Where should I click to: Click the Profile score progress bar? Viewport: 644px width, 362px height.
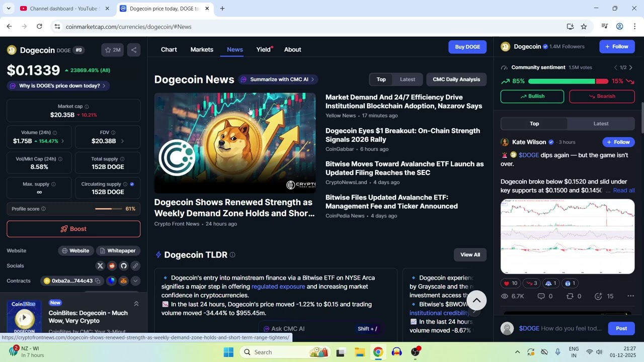(109, 209)
